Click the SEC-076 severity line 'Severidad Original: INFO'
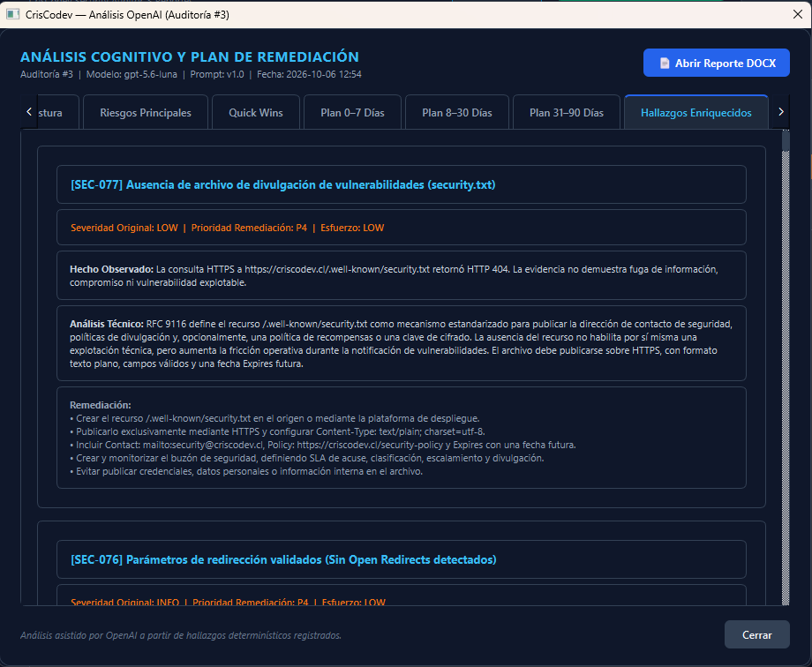812x667 pixels. 228,603
